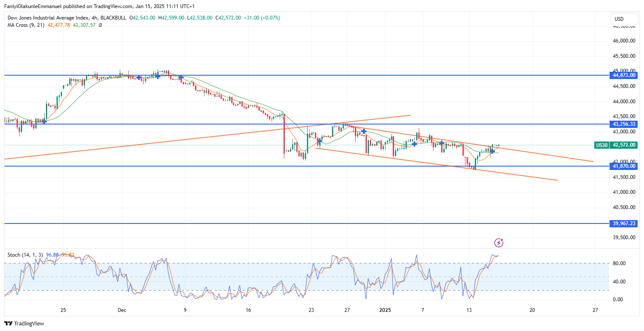The image size is (644, 331).
Task: Click the close value C42,572.00
Action: click(228, 18)
